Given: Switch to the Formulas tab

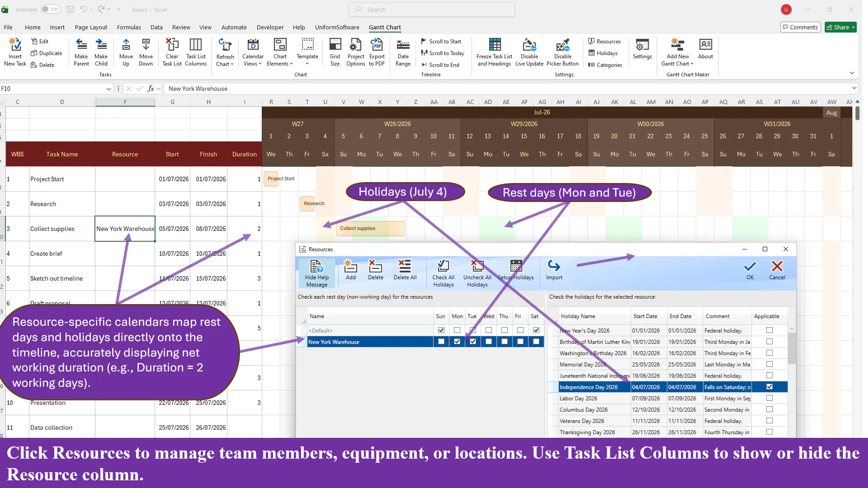Looking at the screenshot, I should click(x=129, y=27).
